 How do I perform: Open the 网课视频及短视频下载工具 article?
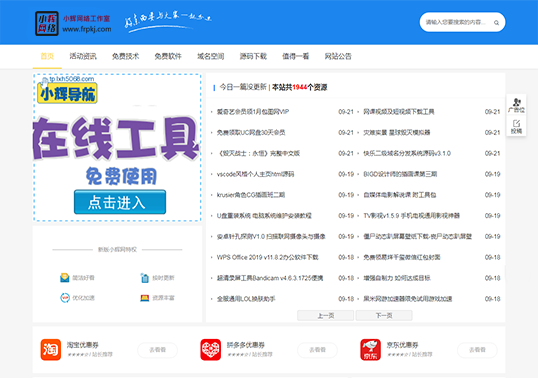399,111
